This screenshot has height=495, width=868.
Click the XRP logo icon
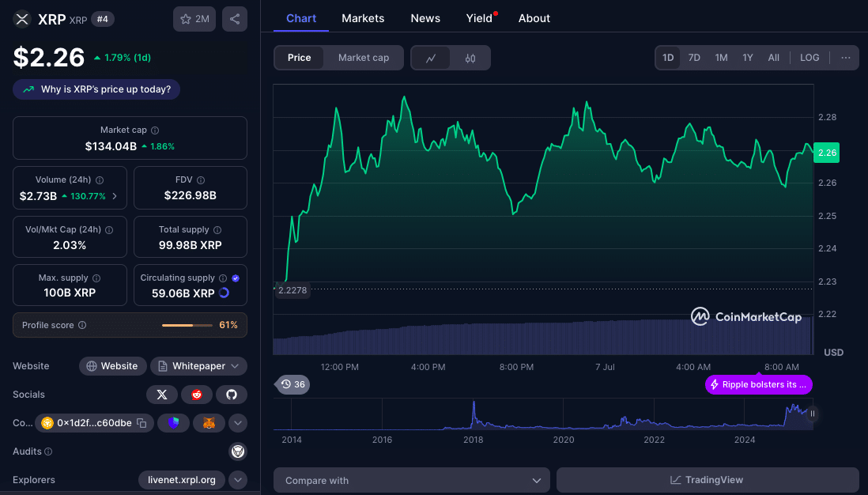pyautogui.click(x=22, y=20)
